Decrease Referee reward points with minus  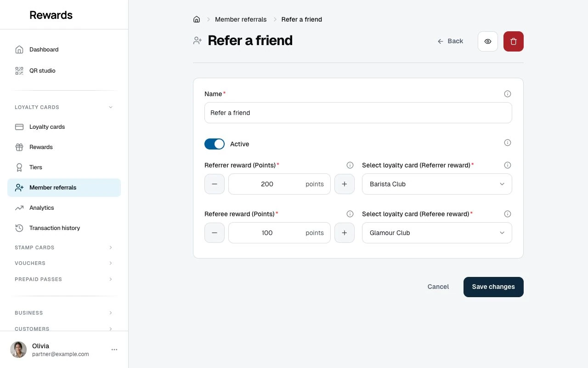(x=215, y=233)
